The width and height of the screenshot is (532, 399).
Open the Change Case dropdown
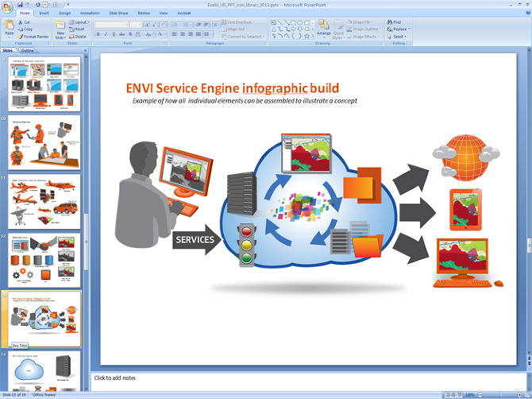(149, 34)
